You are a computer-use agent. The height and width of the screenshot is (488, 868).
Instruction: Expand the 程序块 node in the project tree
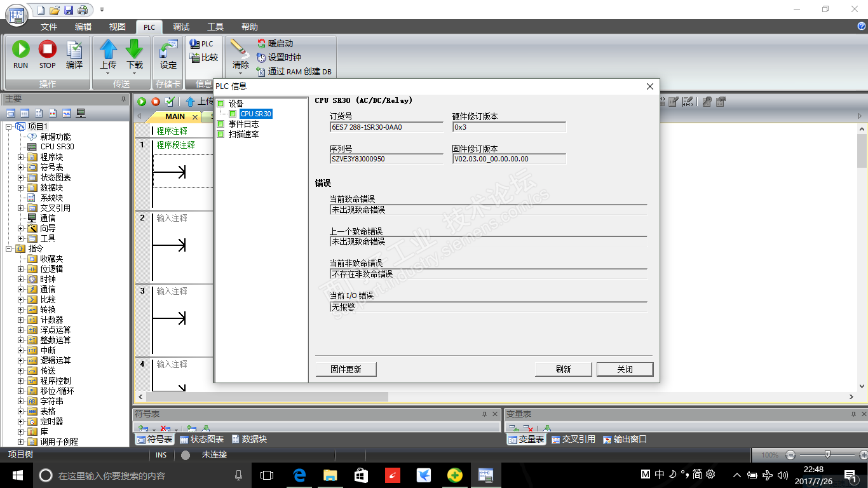point(21,157)
